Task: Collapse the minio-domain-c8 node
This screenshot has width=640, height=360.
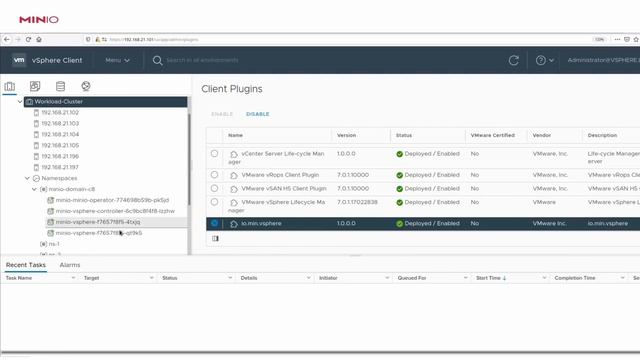Action: click(34, 189)
